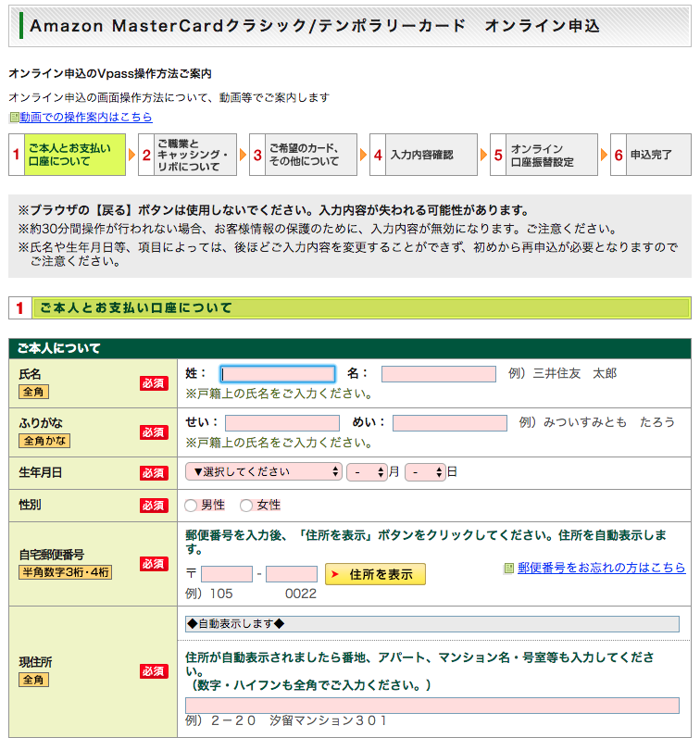The height and width of the screenshot is (738, 700).
Task: Click the ◆自動表示します◆ address display field
Action: click(432, 624)
